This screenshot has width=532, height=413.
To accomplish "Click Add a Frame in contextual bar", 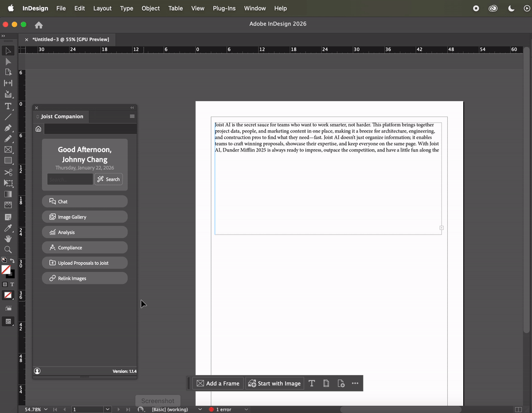I will point(218,383).
